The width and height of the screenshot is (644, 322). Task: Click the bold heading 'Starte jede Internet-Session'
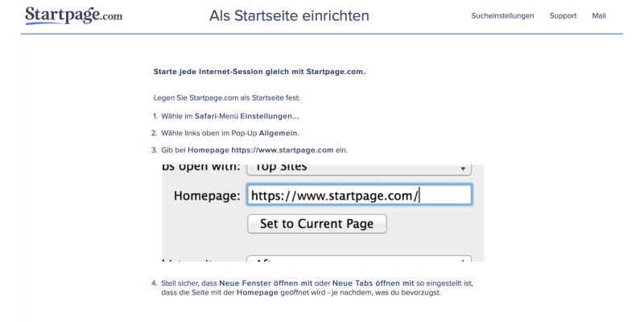click(258, 72)
